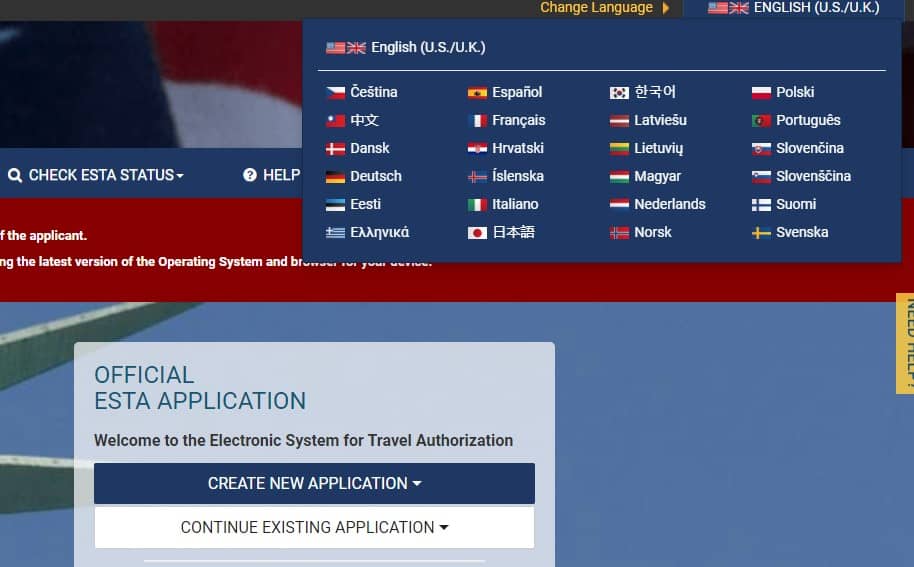
Task: Select the 日本語 language option
Action: 501,232
